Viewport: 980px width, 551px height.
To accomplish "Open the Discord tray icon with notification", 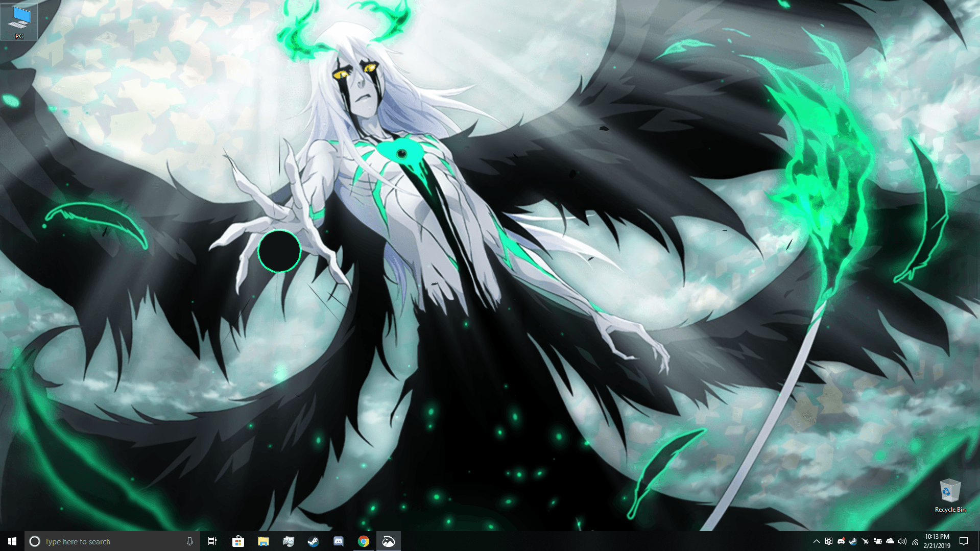I will [841, 541].
